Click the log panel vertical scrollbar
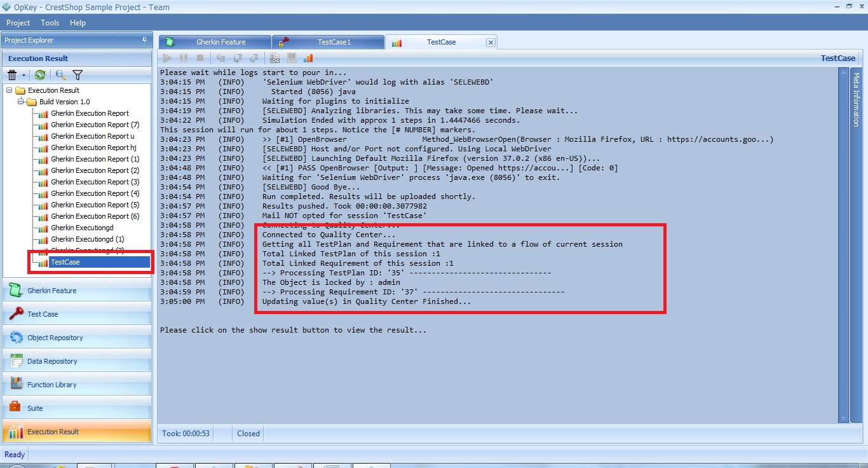Viewport: 868px width, 468px height. (x=843, y=245)
